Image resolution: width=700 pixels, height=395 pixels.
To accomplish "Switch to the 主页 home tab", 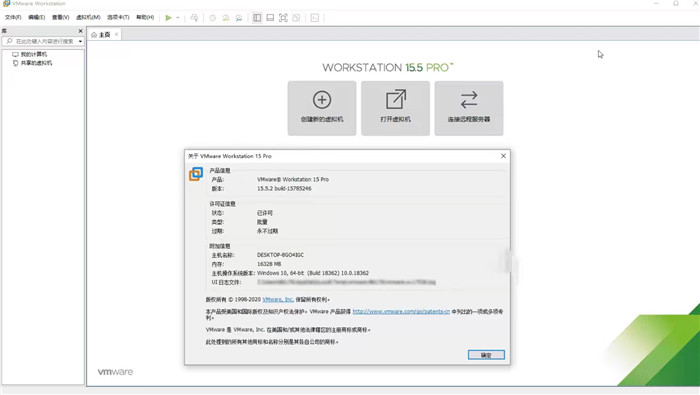I will [101, 34].
